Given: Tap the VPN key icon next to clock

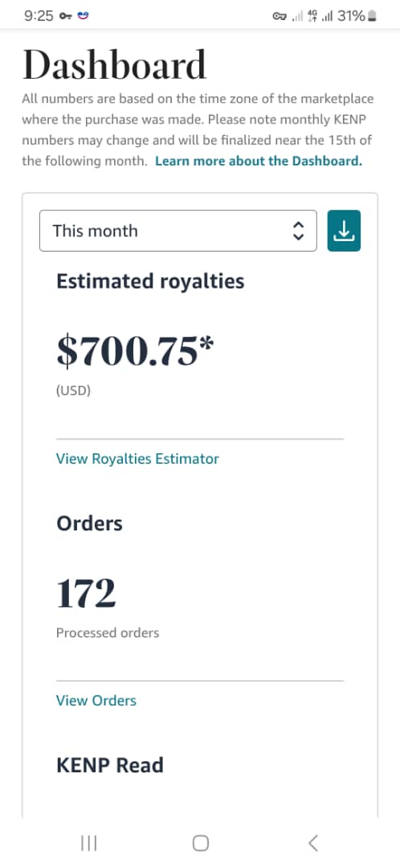Looking at the screenshot, I should 65,16.
